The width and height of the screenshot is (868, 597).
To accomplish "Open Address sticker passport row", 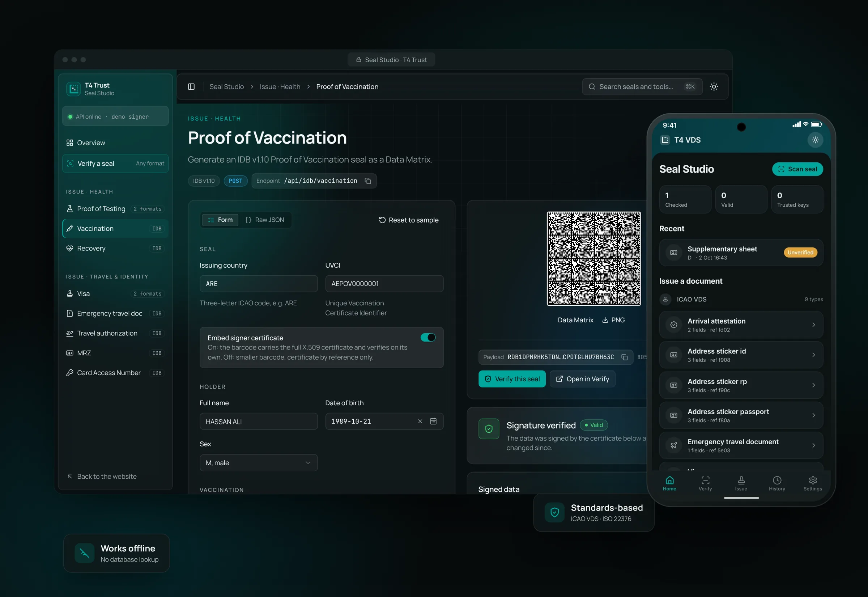I will point(741,416).
